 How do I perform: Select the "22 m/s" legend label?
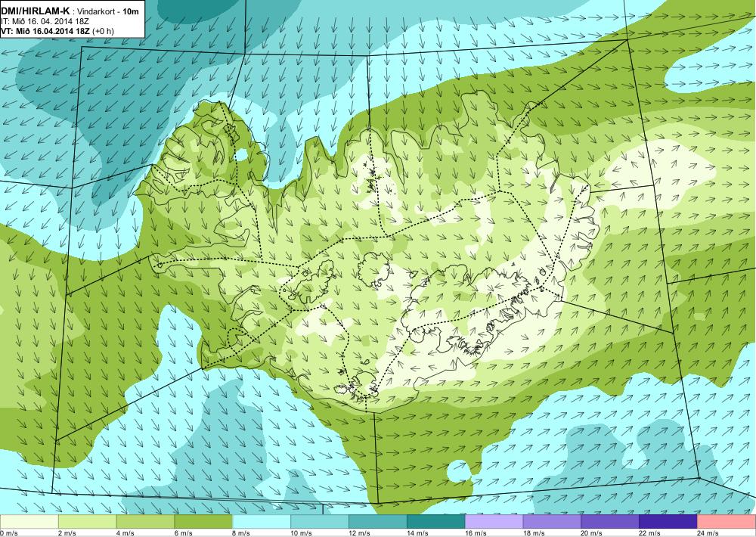point(650,533)
